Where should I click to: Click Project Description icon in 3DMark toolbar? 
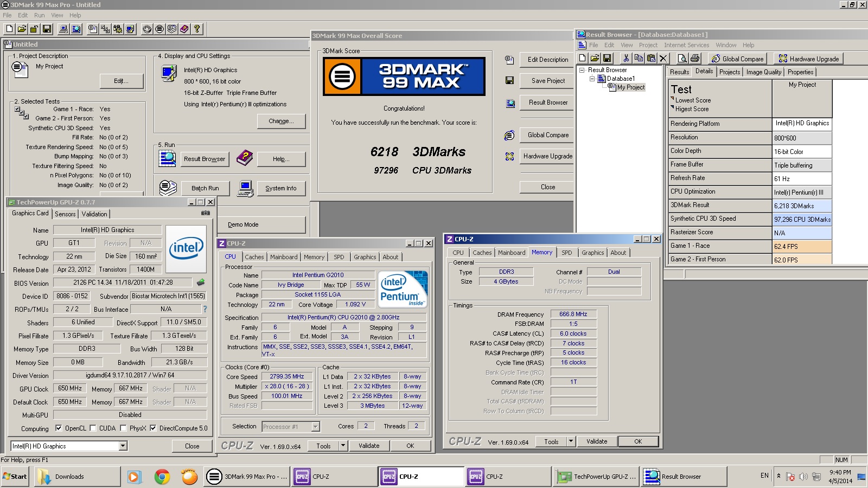point(93,29)
